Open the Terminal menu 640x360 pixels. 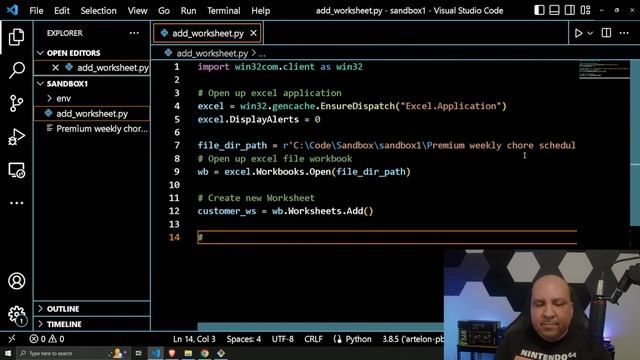coord(223,11)
